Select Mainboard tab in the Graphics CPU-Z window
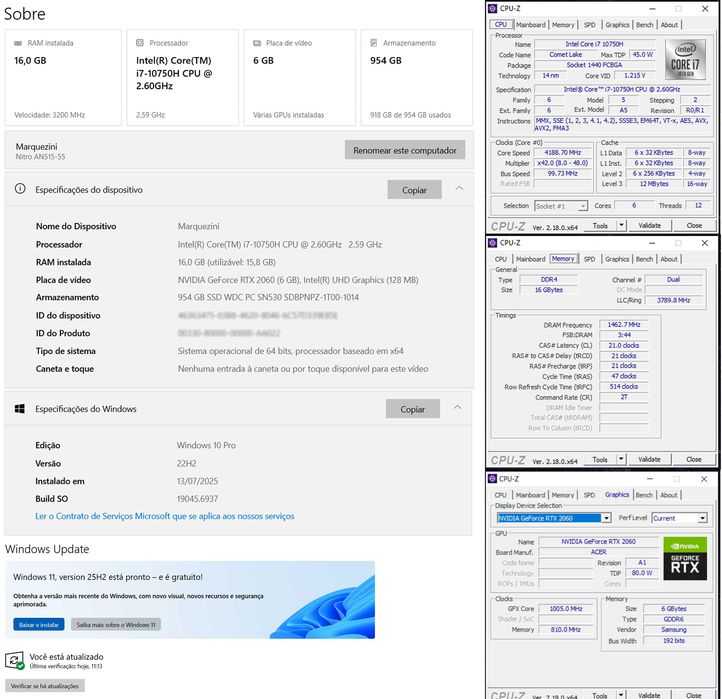The width and height of the screenshot is (722, 699). (530, 495)
